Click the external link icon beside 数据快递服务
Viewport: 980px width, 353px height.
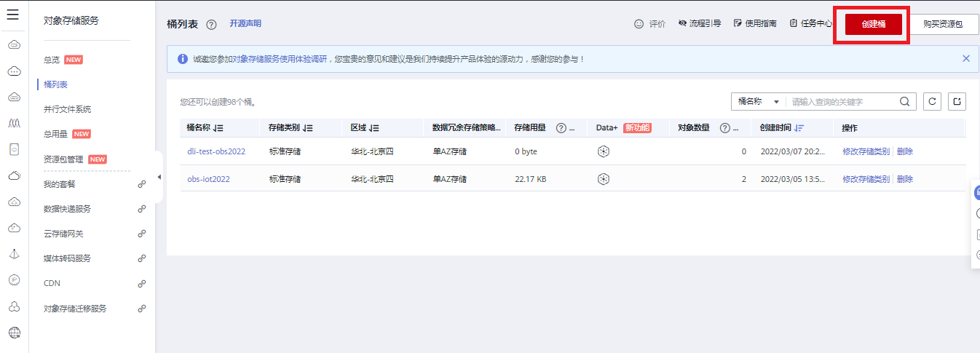click(x=142, y=209)
